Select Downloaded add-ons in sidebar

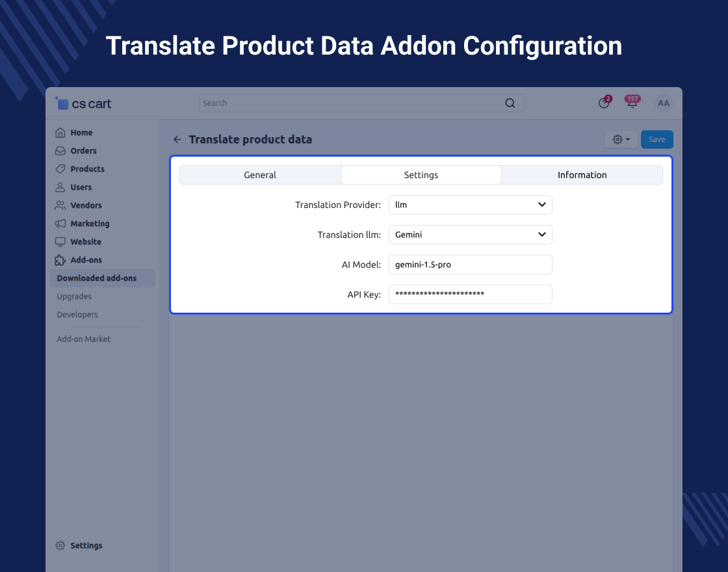click(x=97, y=278)
